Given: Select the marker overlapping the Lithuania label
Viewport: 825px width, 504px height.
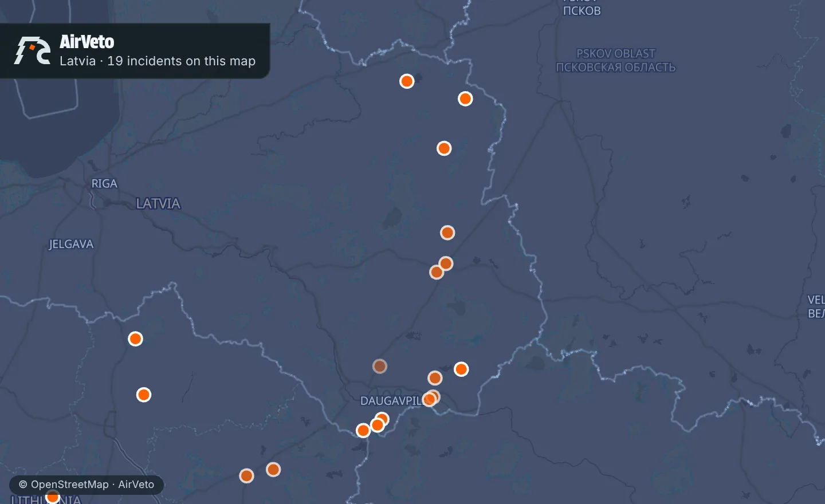Looking at the screenshot, I should [x=53, y=497].
